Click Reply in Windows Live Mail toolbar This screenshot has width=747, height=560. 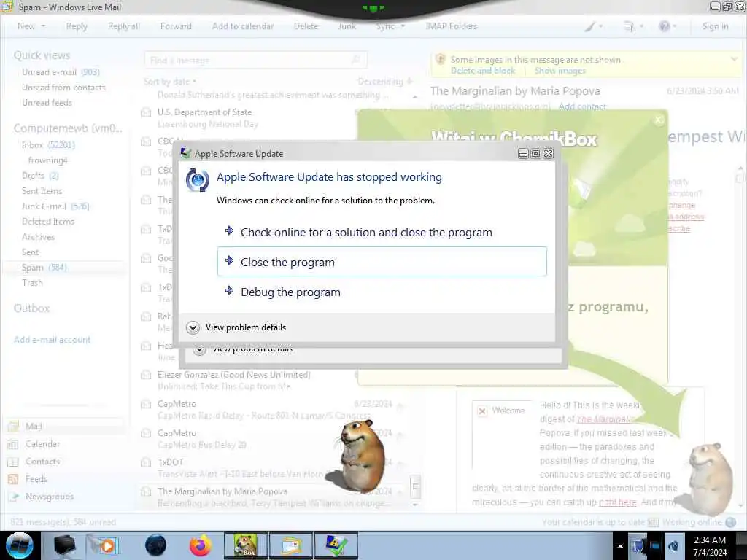click(x=77, y=26)
